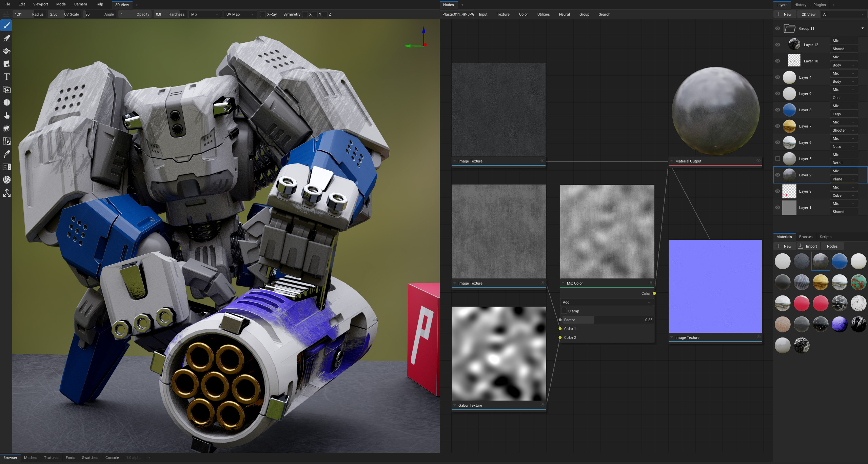
Task: Select the Fill bucket tool
Action: 6,51
